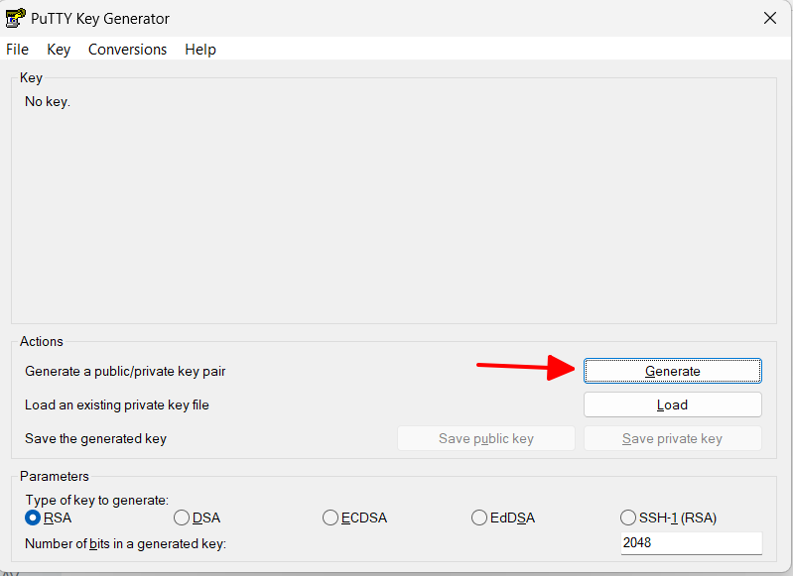793x576 pixels.
Task: Pick the EdDSA key type option
Action: click(x=480, y=518)
